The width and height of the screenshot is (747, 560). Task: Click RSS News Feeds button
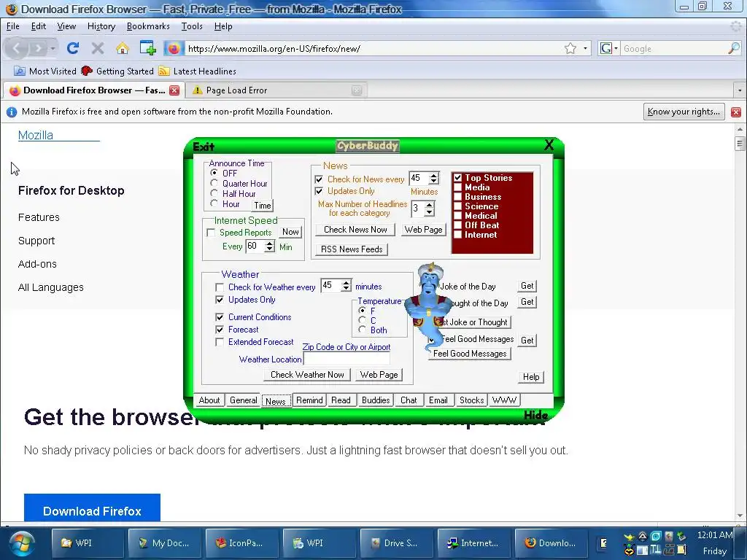pyautogui.click(x=352, y=249)
